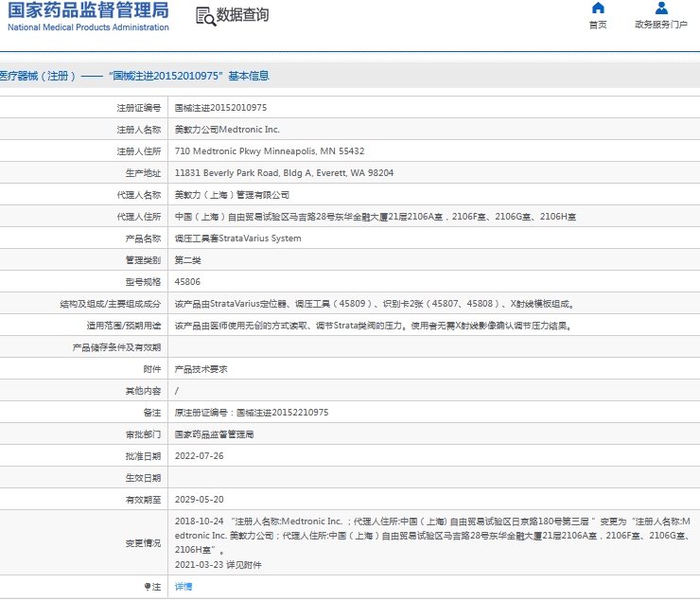Open the government service portal user icon
The image size is (700, 601).
click(661, 8)
